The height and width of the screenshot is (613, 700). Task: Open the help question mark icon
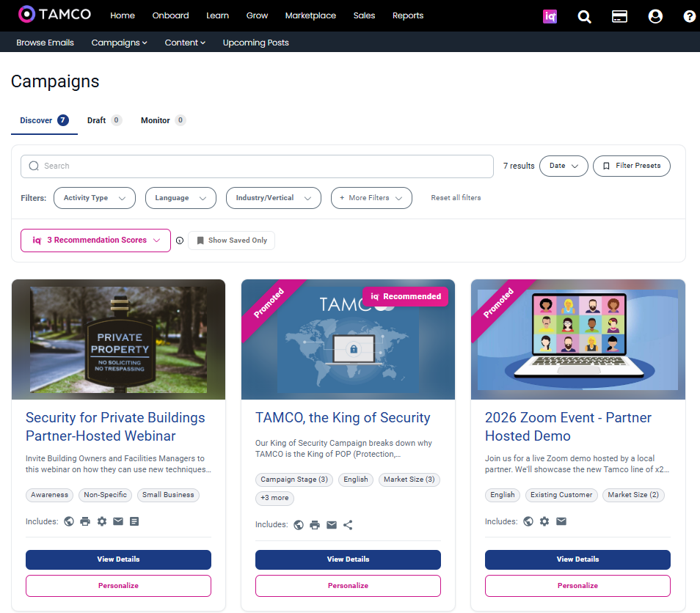coord(689,17)
